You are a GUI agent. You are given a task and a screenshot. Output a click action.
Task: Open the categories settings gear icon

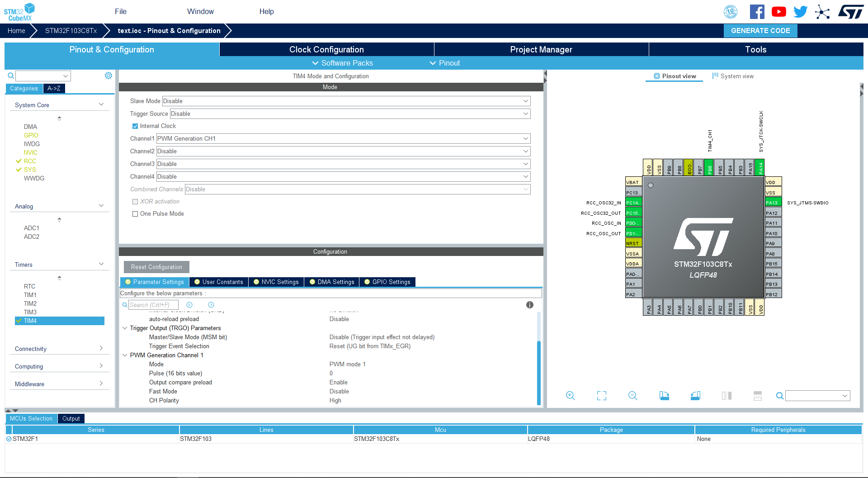108,76
